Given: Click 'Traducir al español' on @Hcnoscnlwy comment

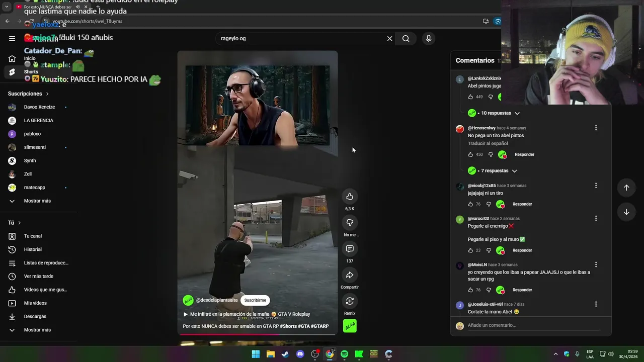Looking at the screenshot, I should point(488,144).
